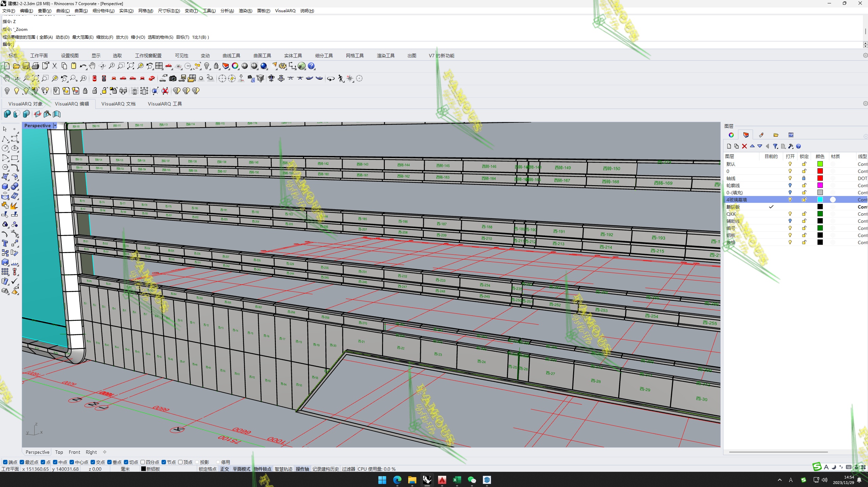Toggle visibility bulb of 轮廓线 layer
This screenshot has height=487, width=868.
[x=790, y=186]
